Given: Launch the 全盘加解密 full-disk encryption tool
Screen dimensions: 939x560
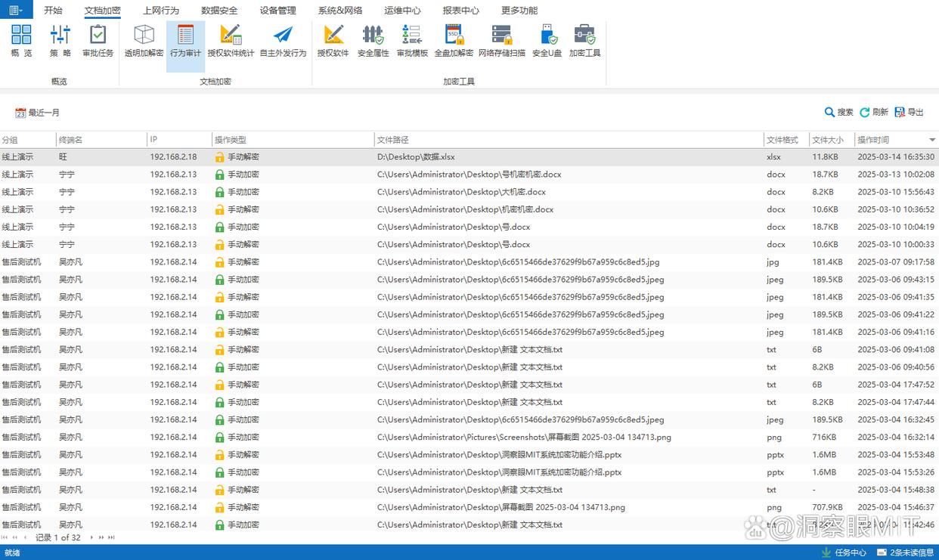Looking at the screenshot, I should [454, 41].
